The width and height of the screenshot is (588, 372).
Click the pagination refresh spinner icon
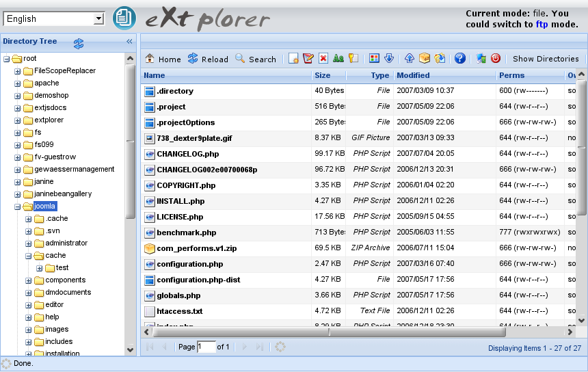(280, 347)
